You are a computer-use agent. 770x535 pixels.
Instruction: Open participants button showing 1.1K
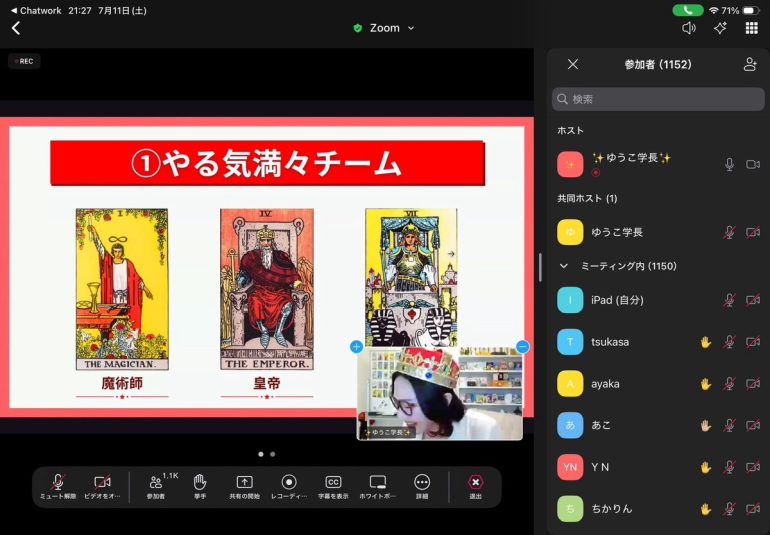(x=158, y=487)
